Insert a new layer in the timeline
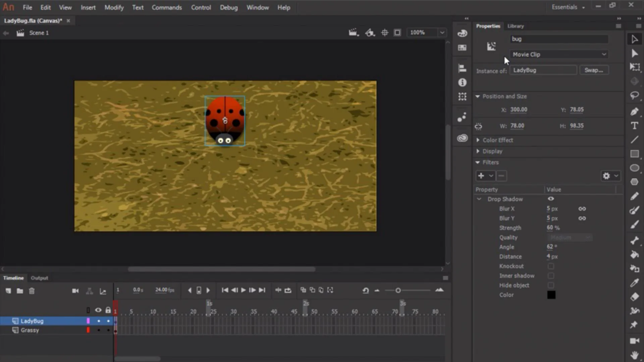Screen dimensions: 644x362 tap(8, 291)
